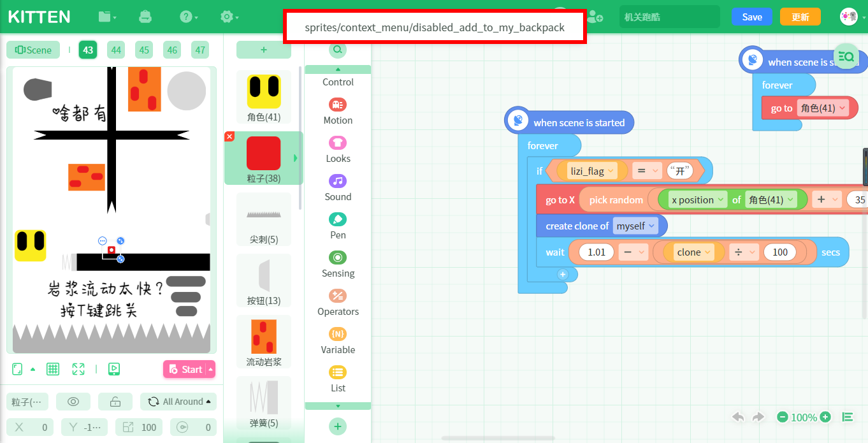
Task: Switch to scene tab 45
Action: [x=144, y=50]
